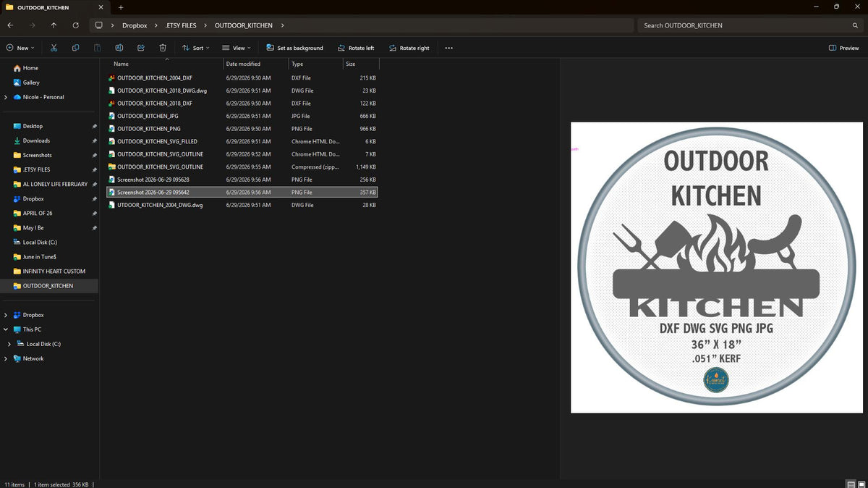Screen dimensions: 868x488
Task: Sort by the Name column header
Action: [167, 64]
